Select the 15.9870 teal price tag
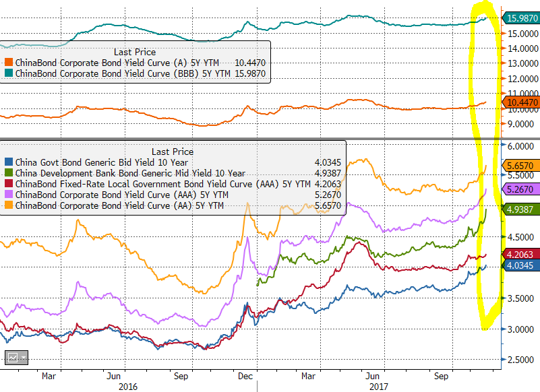540x392 pixels. (x=521, y=18)
